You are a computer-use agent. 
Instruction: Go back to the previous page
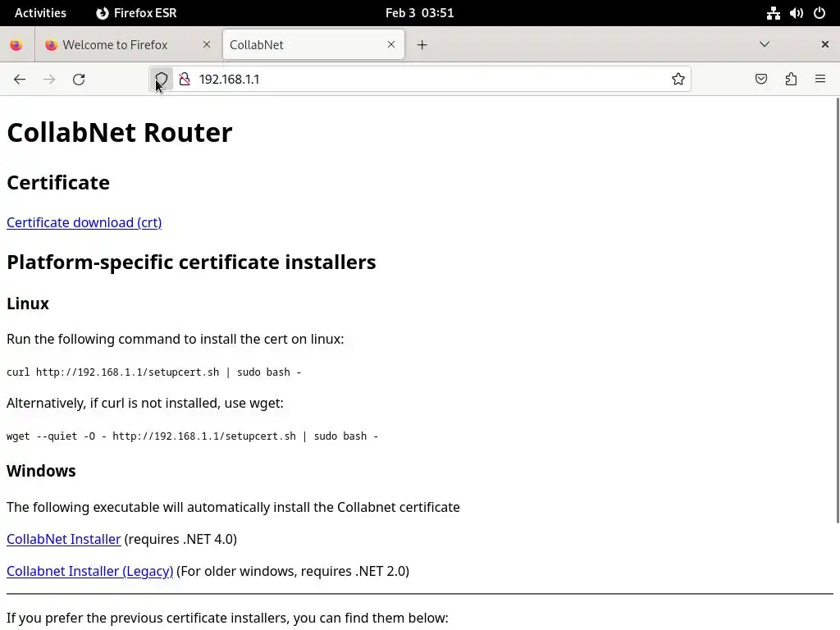pos(20,80)
